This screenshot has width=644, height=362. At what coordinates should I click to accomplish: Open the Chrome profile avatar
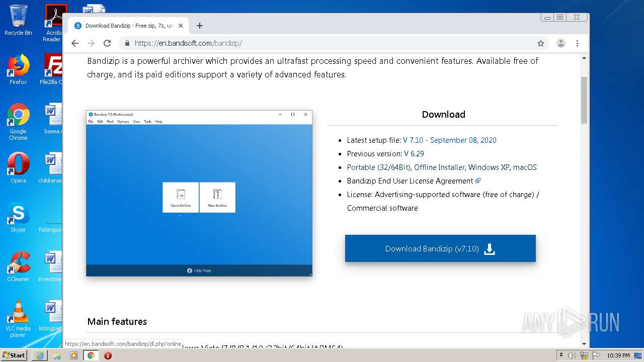pyautogui.click(x=561, y=43)
